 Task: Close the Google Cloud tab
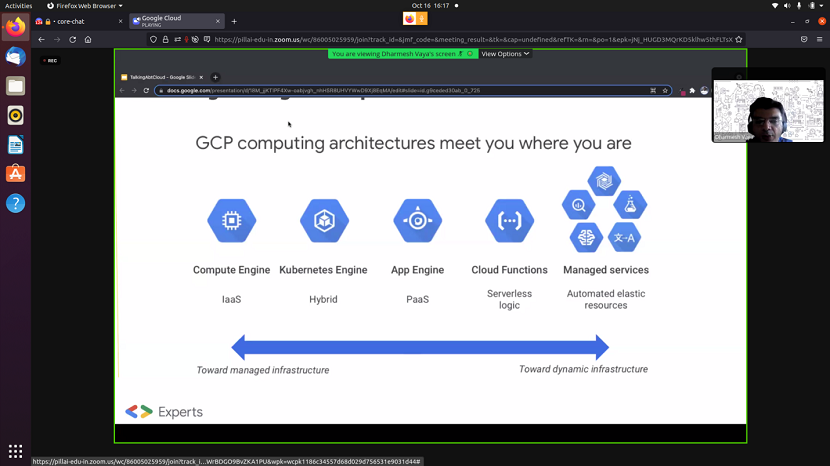[218, 22]
